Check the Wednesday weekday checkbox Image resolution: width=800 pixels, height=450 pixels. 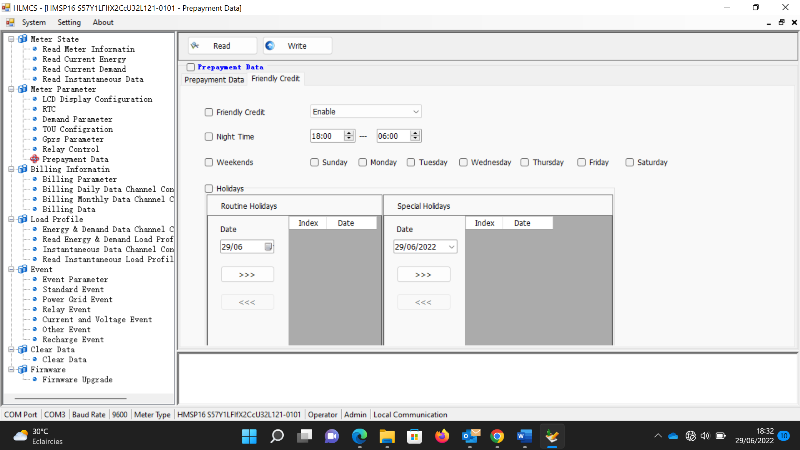(x=463, y=162)
